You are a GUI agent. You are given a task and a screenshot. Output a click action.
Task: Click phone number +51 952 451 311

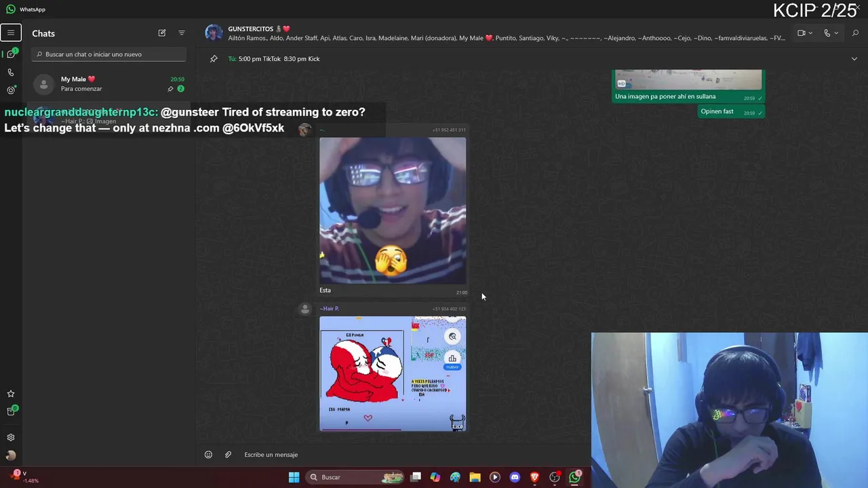[449, 130]
